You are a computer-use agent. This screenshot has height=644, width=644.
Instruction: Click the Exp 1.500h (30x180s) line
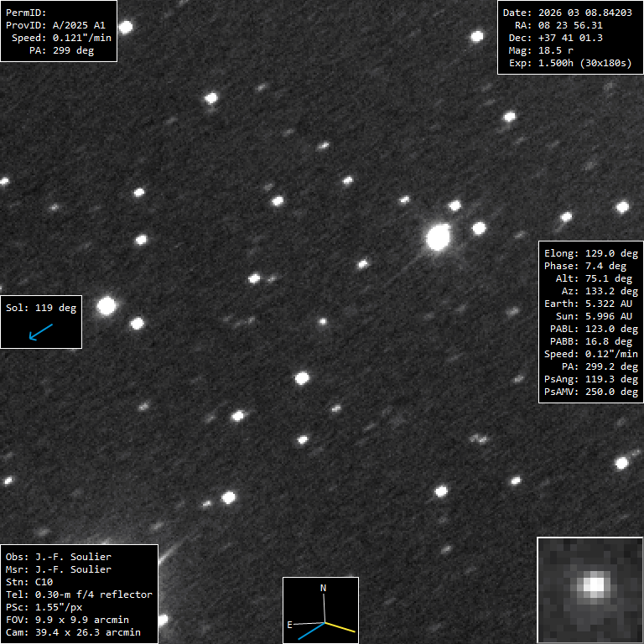[569, 63]
